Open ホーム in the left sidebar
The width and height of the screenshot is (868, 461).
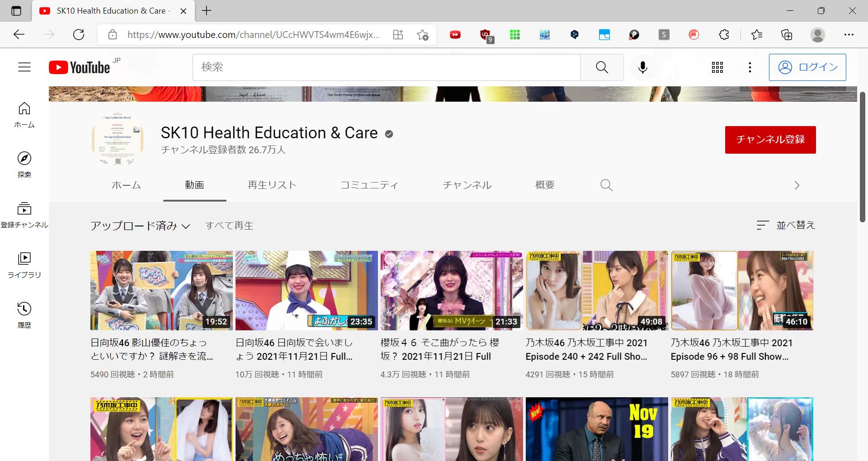coord(24,115)
